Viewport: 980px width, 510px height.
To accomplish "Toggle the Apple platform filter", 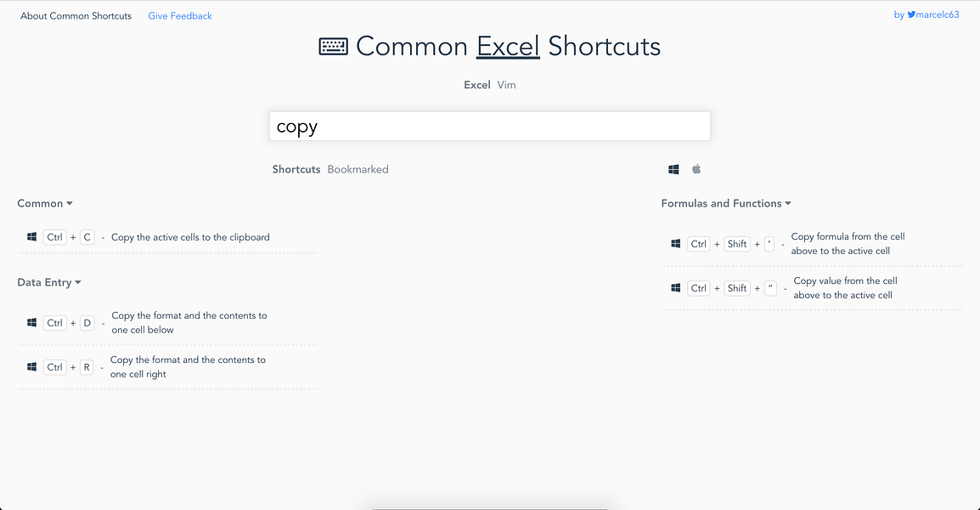I will [x=696, y=168].
